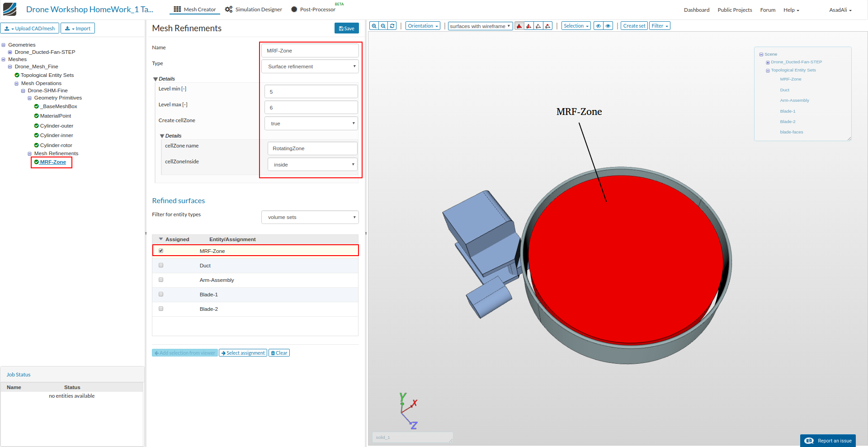Click the show all eye icon

(x=608, y=26)
